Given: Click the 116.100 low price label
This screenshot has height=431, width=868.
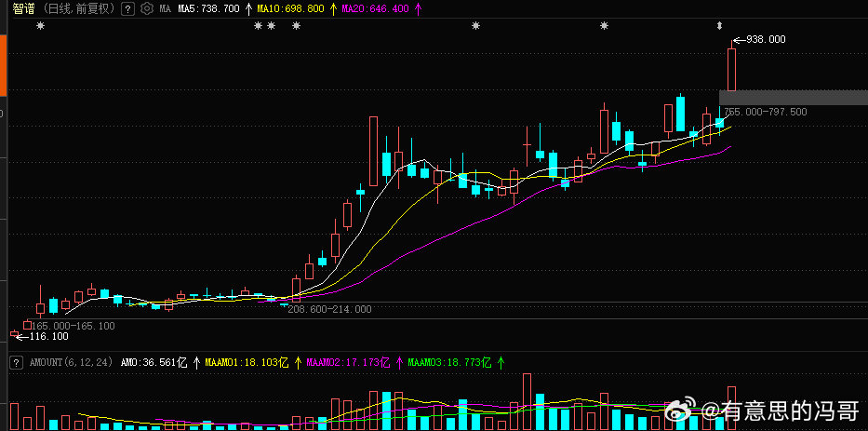Looking at the screenshot, I should [48, 336].
